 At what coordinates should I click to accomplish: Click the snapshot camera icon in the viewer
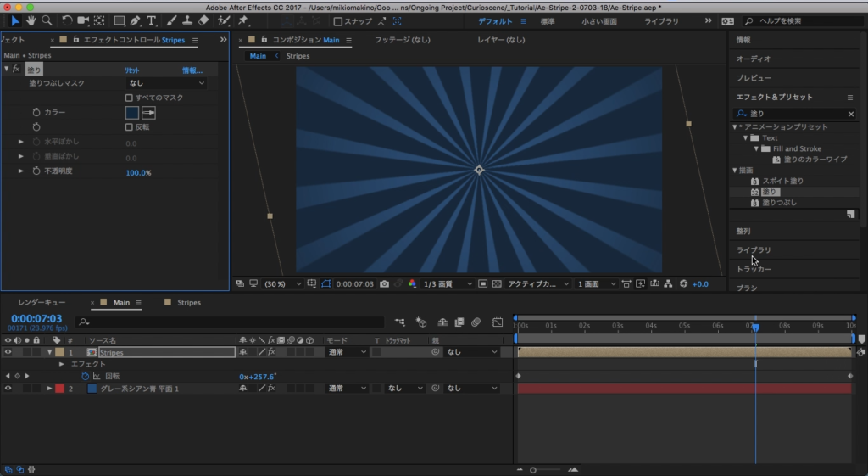[x=385, y=284]
